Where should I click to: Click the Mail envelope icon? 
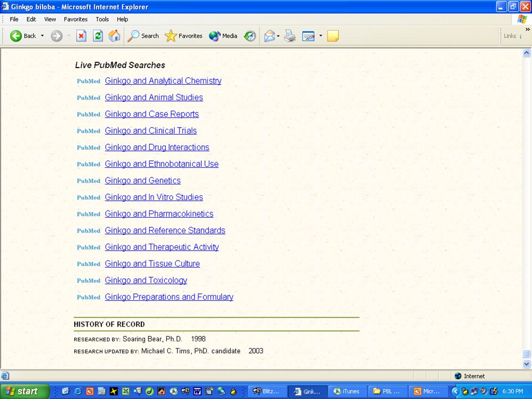click(x=269, y=35)
